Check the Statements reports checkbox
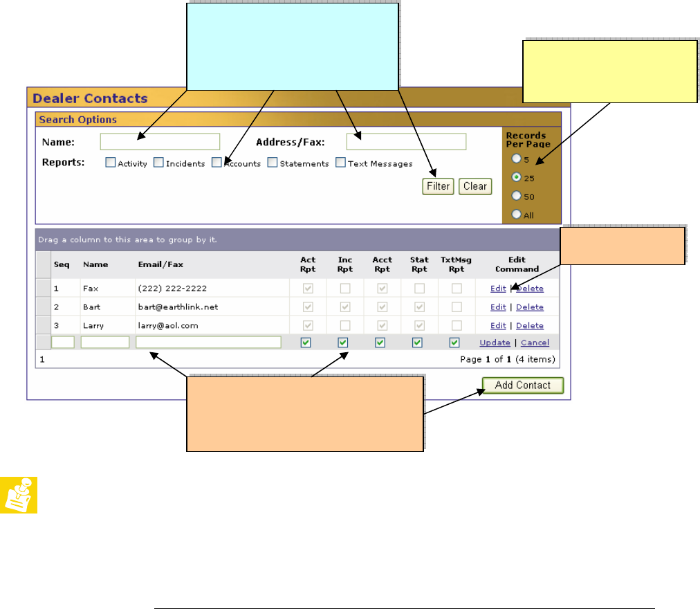 pyautogui.click(x=273, y=162)
